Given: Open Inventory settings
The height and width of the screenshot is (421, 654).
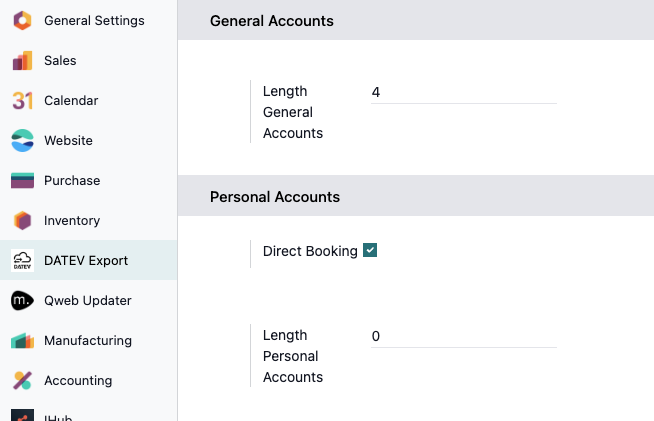Looking at the screenshot, I should pos(89,221).
